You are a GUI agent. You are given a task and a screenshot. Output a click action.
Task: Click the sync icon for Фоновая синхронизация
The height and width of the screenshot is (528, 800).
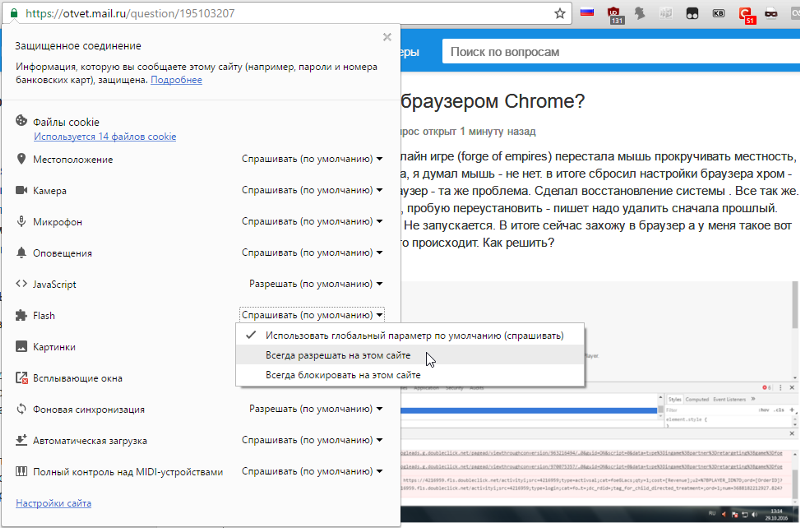(x=21, y=409)
